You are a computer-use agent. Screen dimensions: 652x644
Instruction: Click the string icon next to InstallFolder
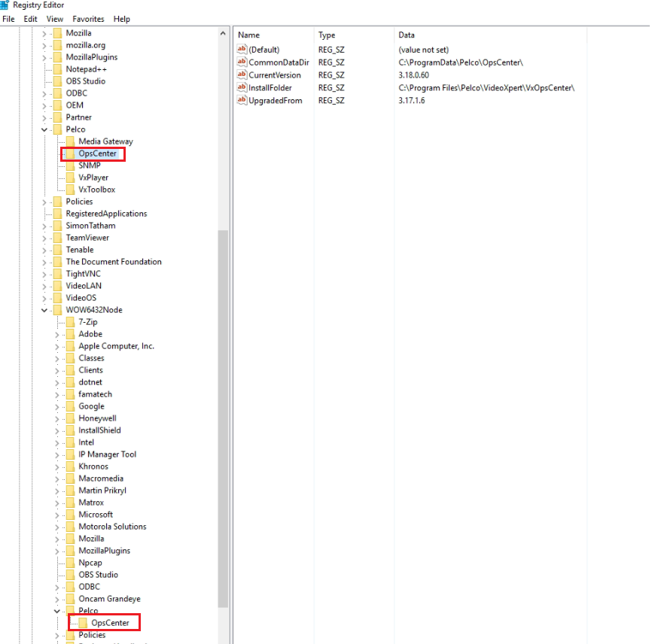tap(242, 88)
